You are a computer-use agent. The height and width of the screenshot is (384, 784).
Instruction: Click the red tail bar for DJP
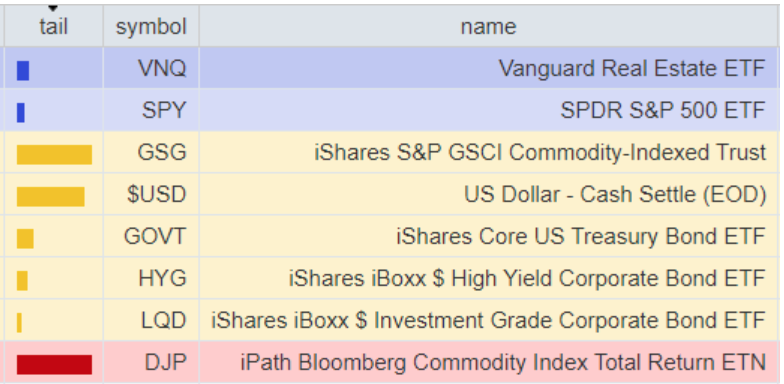(x=54, y=364)
